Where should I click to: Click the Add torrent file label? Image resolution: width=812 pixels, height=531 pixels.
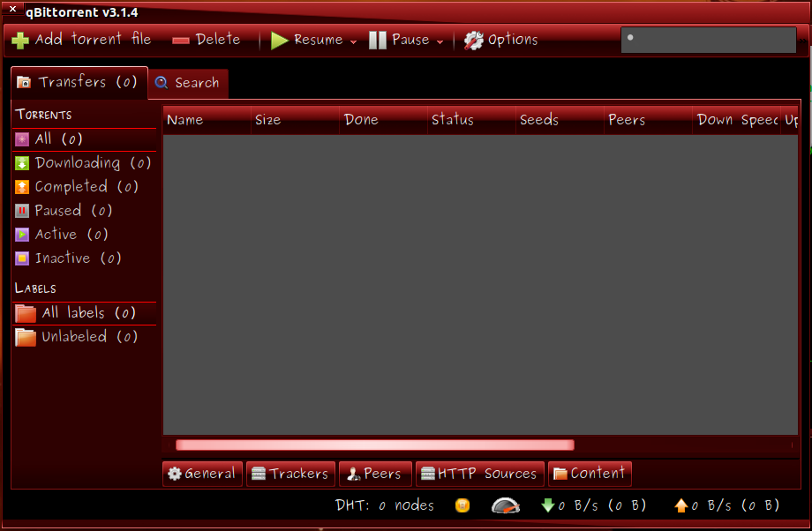click(93, 40)
